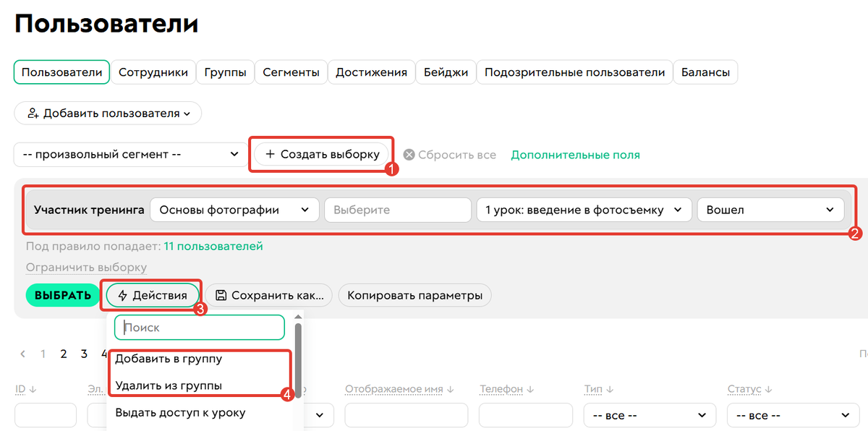Image resolution: width=868 pixels, height=431 pixels.
Task: Open the Балансы tab
Action: [x=705, y=72]
